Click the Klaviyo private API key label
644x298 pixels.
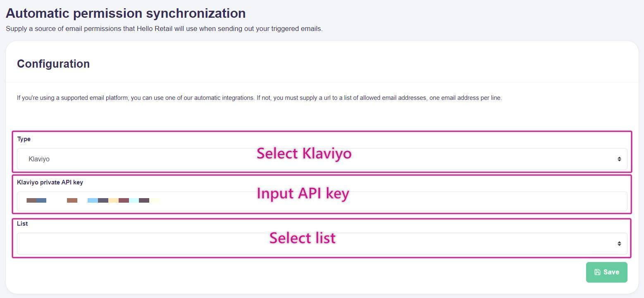[50, 182]
